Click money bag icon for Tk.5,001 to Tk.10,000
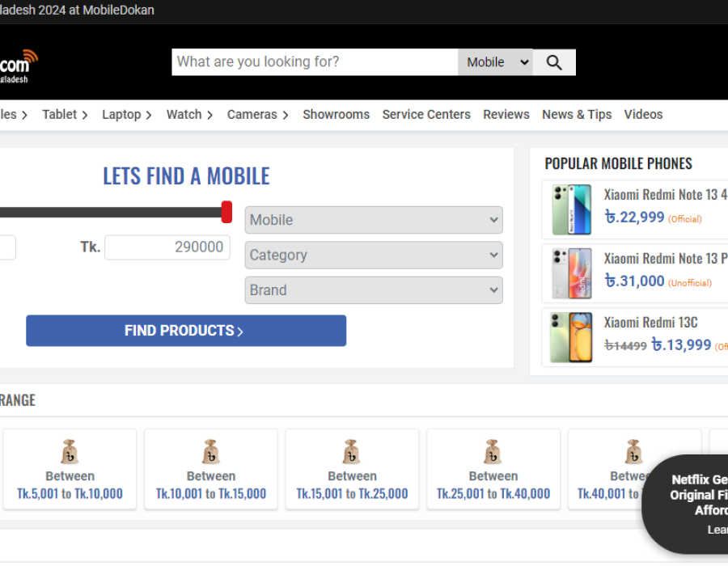 click(x=70, y=452)
